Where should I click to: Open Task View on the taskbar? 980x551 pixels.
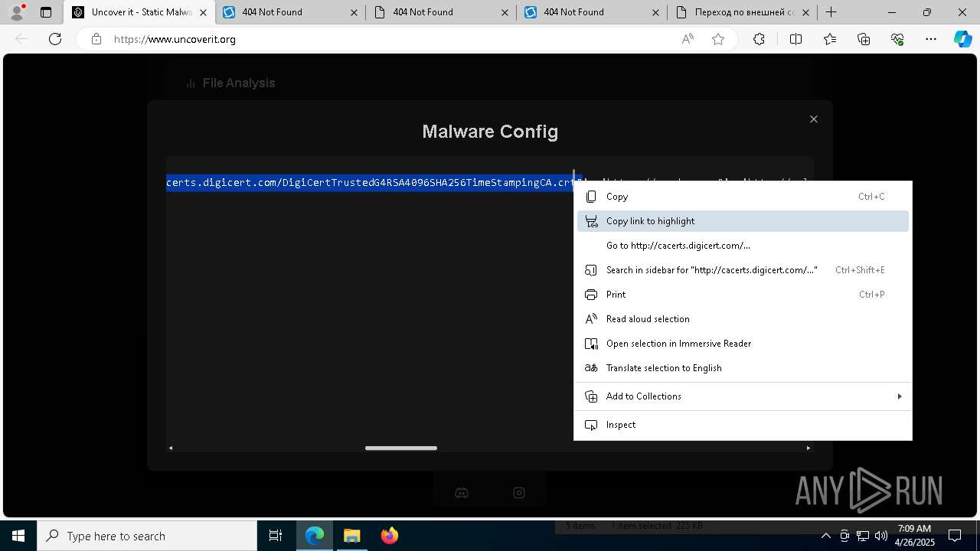[276, 536]
